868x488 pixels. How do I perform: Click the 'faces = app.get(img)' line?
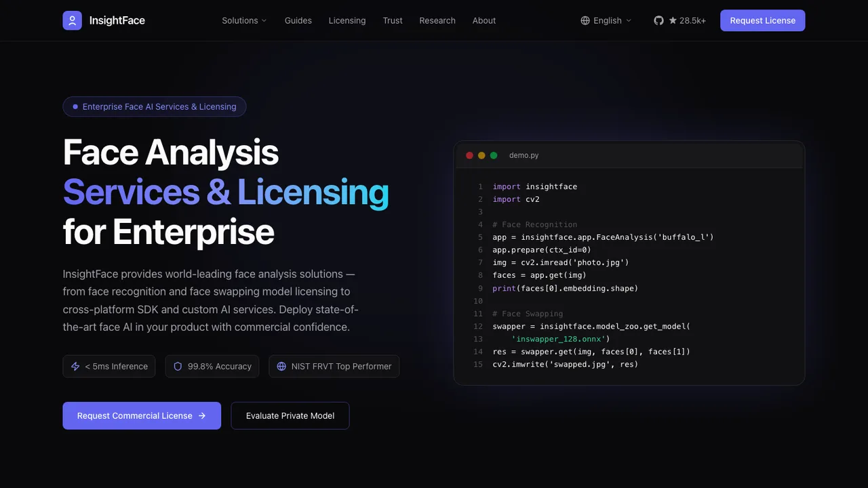[540, 275]
